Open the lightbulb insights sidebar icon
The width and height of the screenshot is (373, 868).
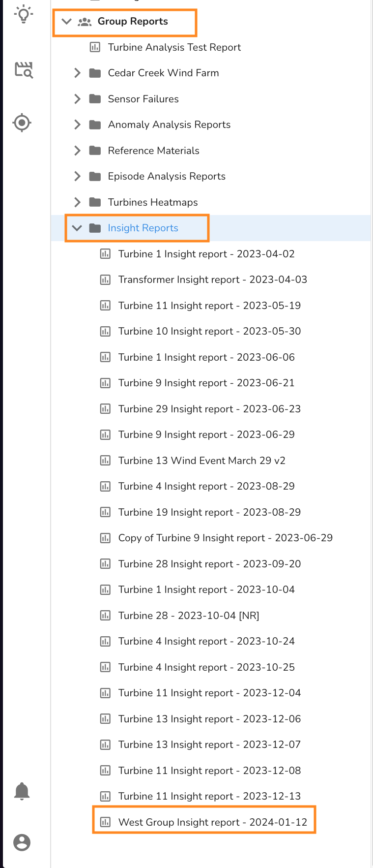click(23, 14)
